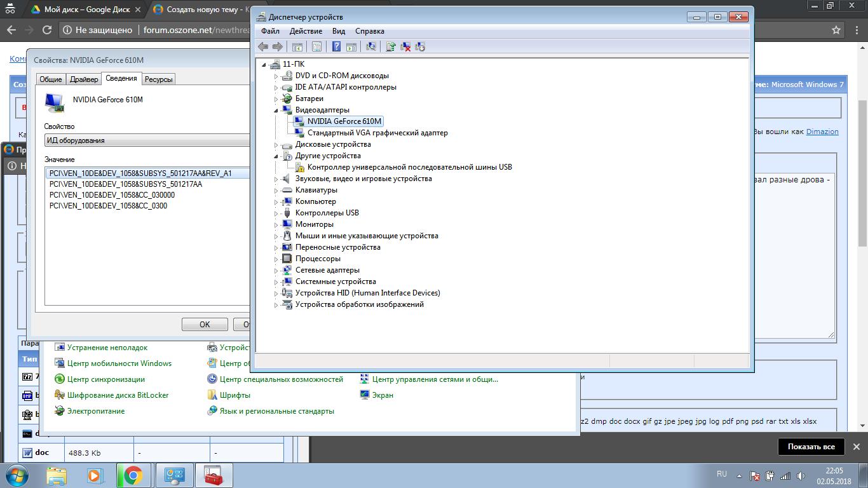Click the blue Help question-mark toolbar icon
The width and height of the screenshot is (868, 488).
(x=336, y=46)
